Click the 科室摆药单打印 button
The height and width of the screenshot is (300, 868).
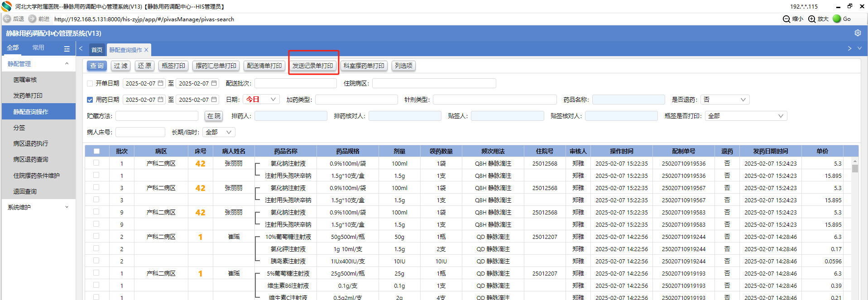pyautogui.click(x=364, y=66)
